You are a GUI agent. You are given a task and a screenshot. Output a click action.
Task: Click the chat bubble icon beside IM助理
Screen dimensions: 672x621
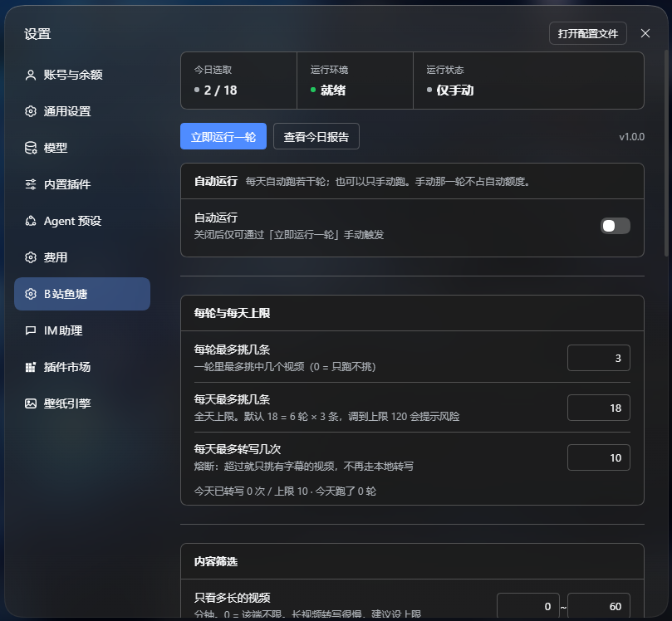[31, 330]
